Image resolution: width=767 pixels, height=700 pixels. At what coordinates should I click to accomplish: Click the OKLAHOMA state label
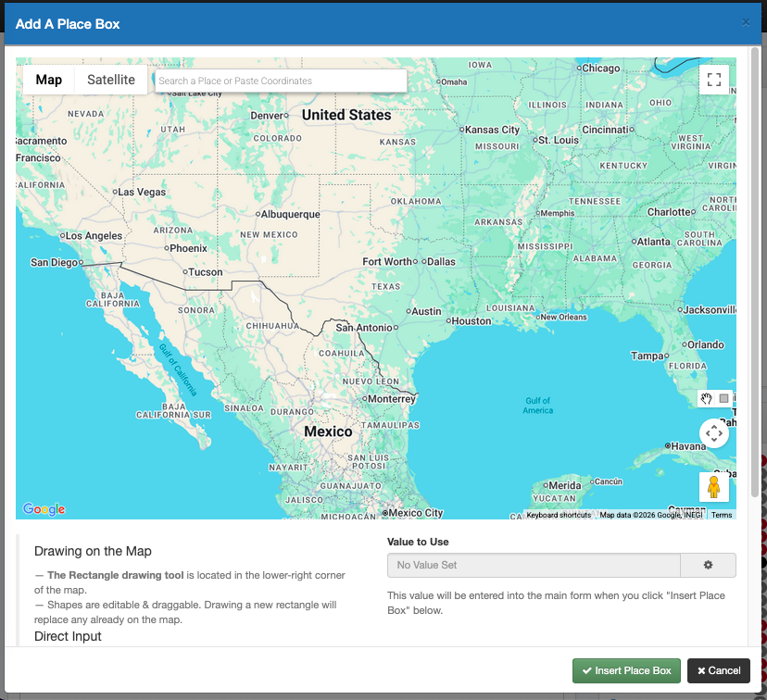click(416, 202)
